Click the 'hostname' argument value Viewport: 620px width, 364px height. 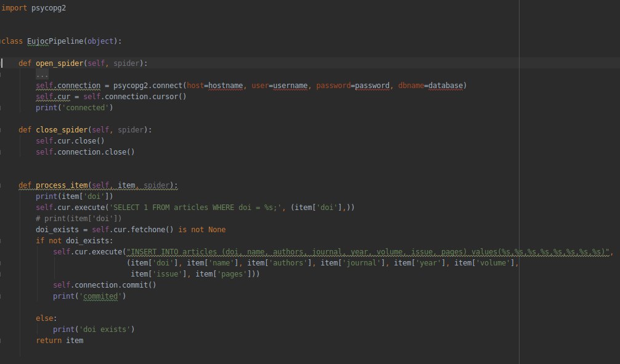pyautogui.click(x=226, y=86)
